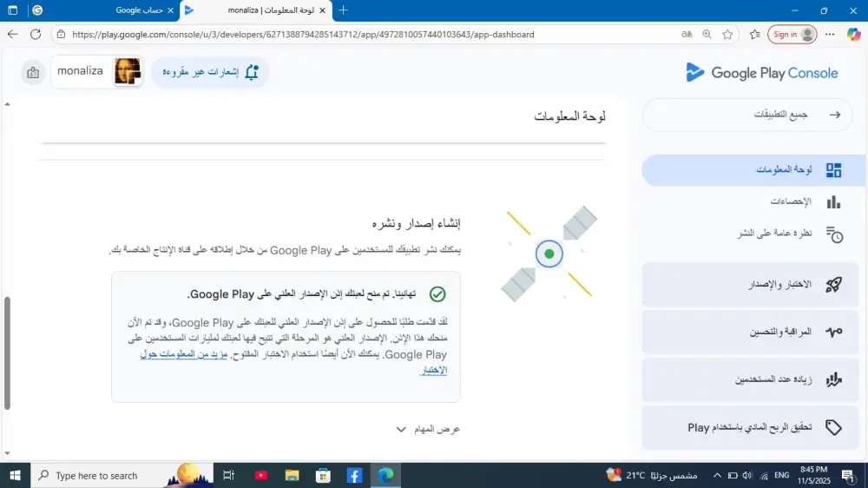Close the حساب Google tab
Screen dimensions: 868x488
tap(170, 10)
